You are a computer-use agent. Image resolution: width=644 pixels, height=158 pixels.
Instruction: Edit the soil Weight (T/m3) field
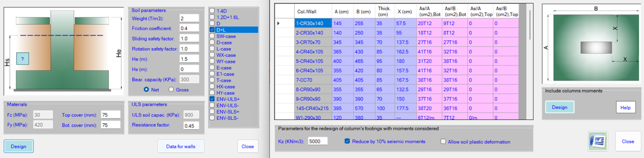[189, 18]
